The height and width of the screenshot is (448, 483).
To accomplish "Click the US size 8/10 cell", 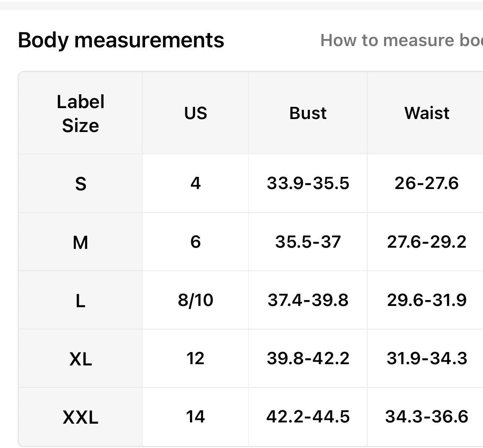I will (x=195, y=300).
